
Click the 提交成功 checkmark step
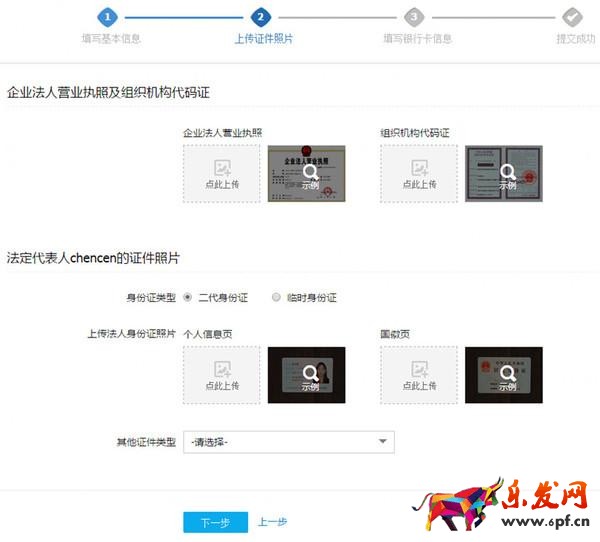point(571,17)
